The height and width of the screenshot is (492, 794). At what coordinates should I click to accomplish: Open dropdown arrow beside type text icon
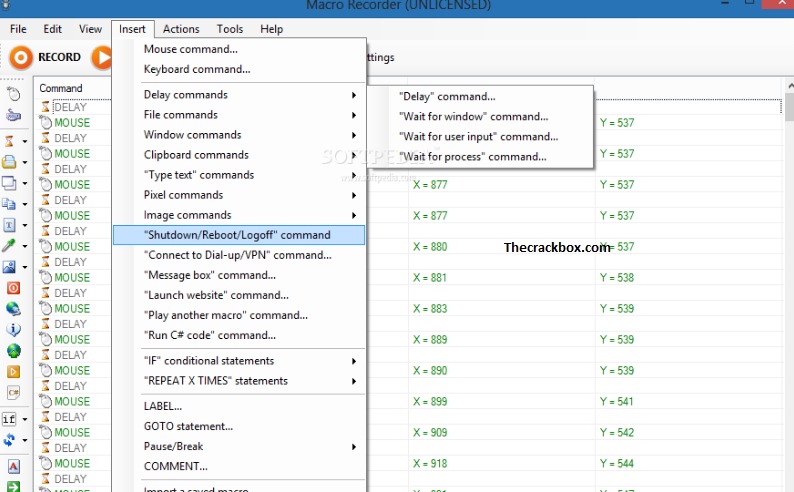[25, 225]
